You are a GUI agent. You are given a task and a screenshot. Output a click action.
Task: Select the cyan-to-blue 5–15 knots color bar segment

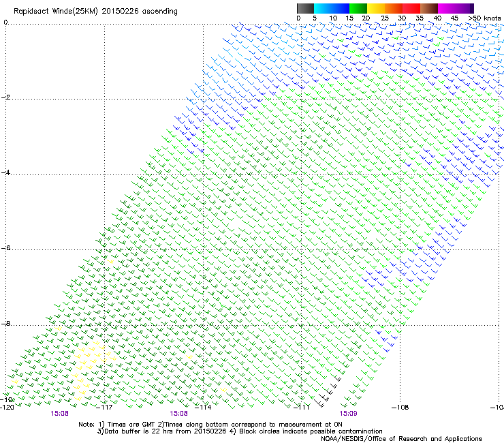(x=332, y=8)
